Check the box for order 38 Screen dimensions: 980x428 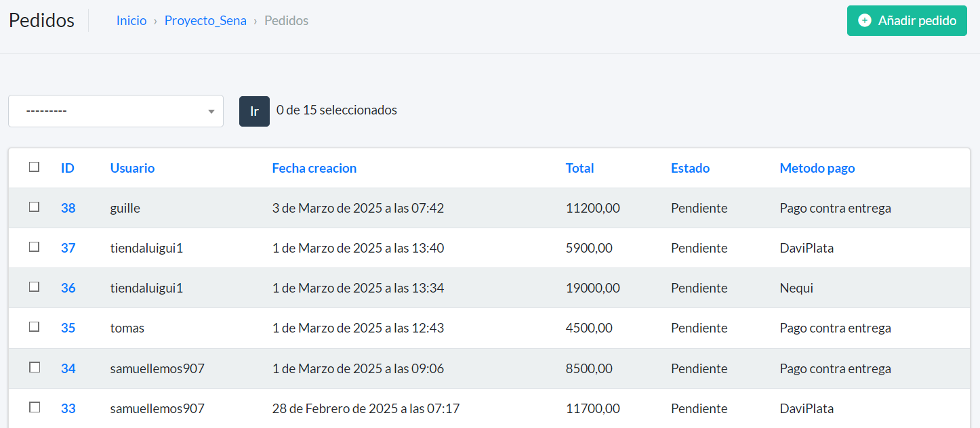[35, 207]
